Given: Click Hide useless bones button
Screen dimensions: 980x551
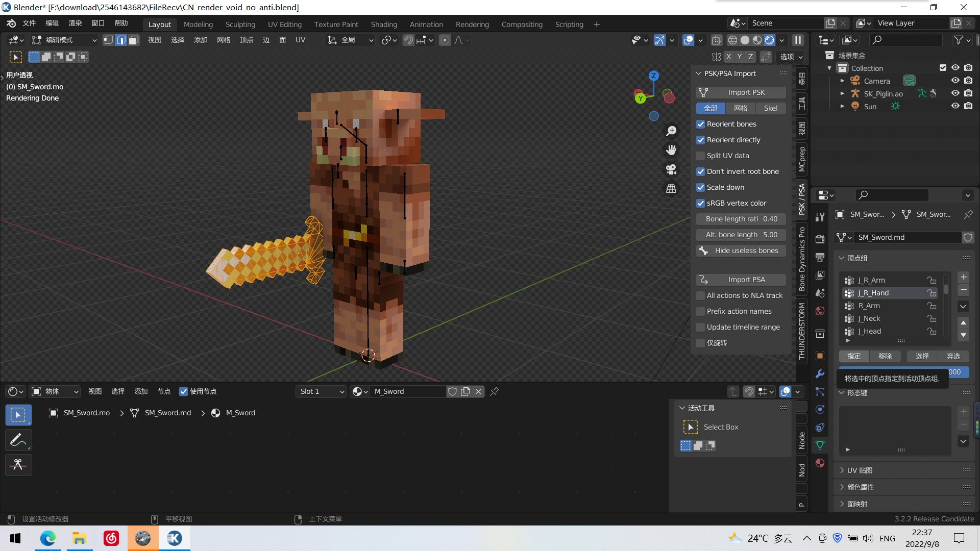Looking at the screenshot, I should (x=741, y=251).
